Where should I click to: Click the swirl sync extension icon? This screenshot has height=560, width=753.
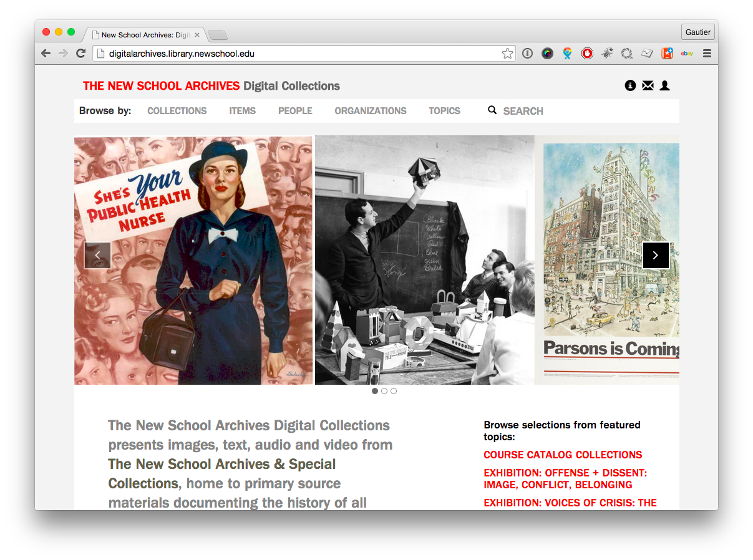(x=627, y=54)
